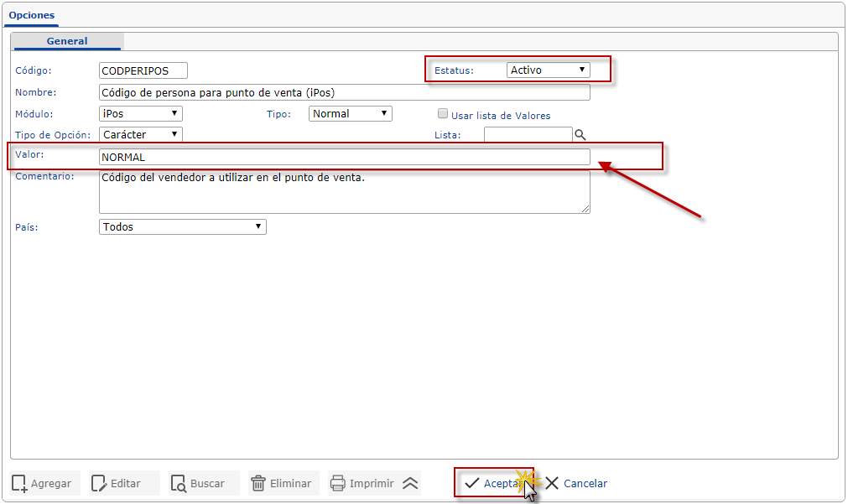Screen dimensions: 848x504
Task: Open Tipo de Opción dropdown showing Carácter
Action: [141, 135]
